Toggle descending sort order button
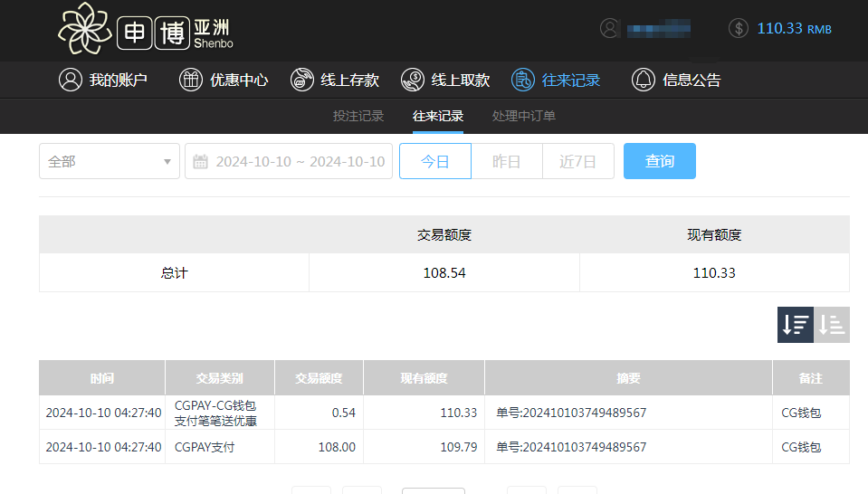Screen dimensions: 868x494 point(796,325)
